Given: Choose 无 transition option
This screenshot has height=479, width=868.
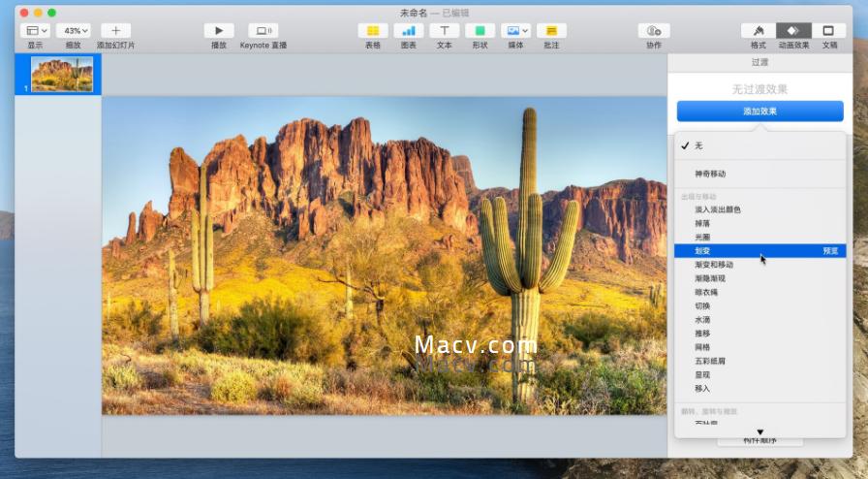Looking at the screenshot, I should click(760, 145).
